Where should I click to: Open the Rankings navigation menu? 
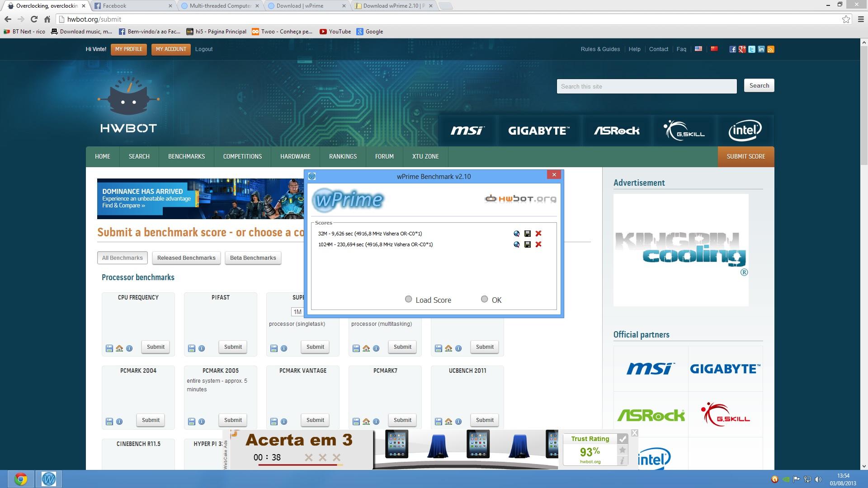pyautogui.click(x=343, y=156)
